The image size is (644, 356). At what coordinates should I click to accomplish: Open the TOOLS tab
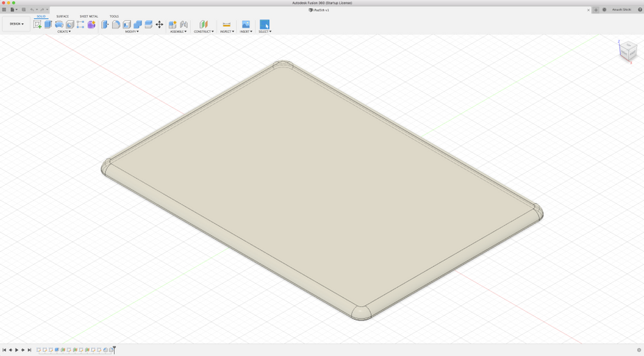pyautogui.click(x=114, y=16)
